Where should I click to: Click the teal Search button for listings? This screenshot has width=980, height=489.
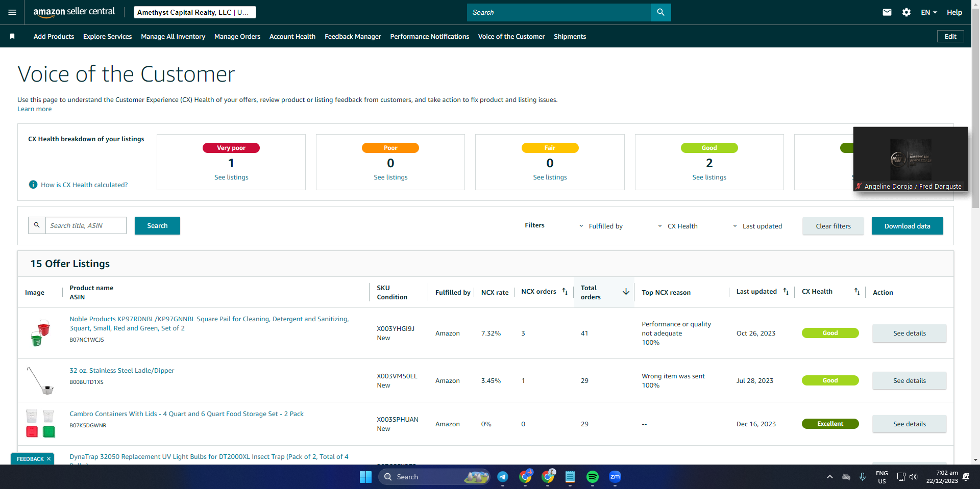coord(157,225)
